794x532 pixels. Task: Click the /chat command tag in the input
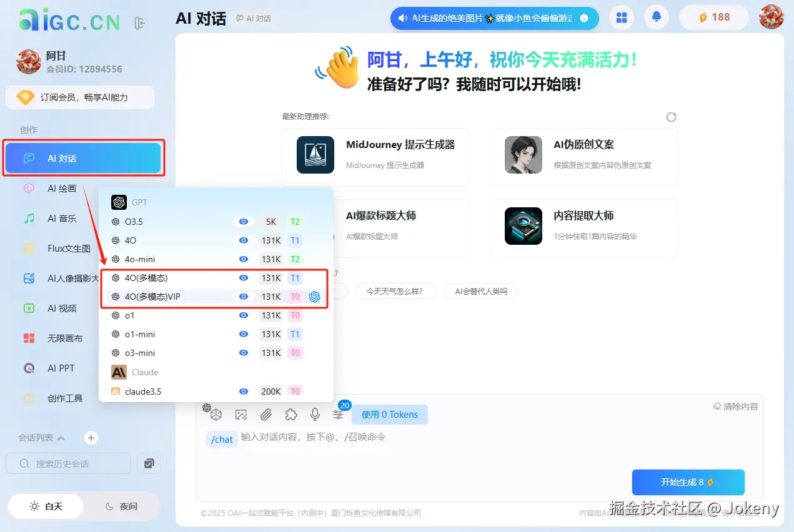pyautogui.click(x=222, y=440)
